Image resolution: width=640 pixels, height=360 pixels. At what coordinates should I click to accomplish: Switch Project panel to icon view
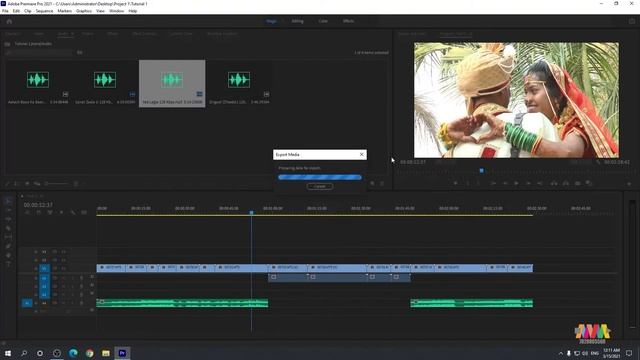click(x=27, y=184)
